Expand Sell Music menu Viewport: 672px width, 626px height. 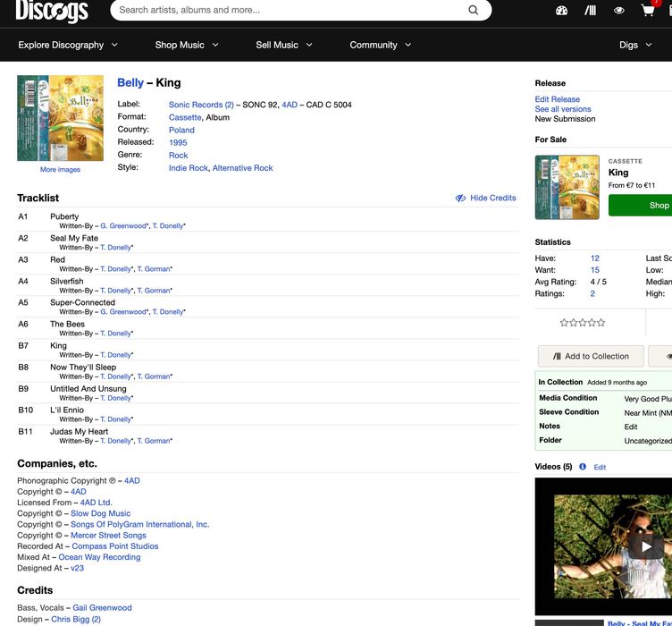(x=284, y=45)
